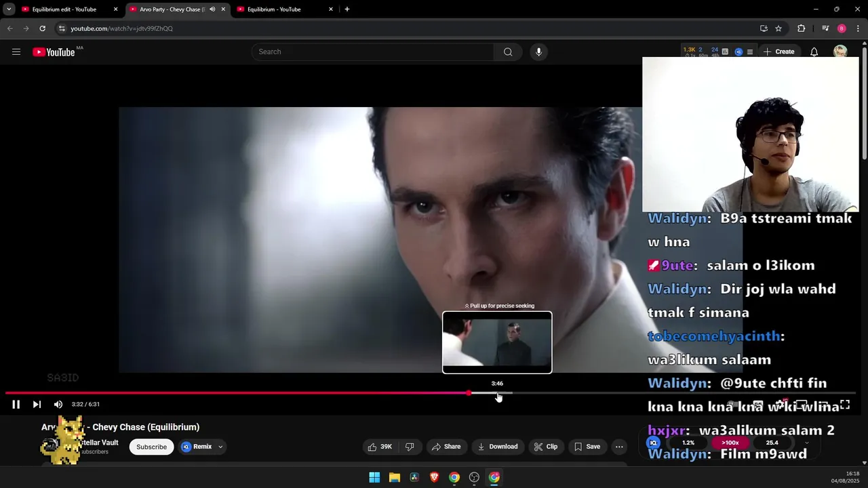Viewport: 868px width, 488px height.
Task: Mute the Arvo Party tab audio icon
Action: pos(212,9)
